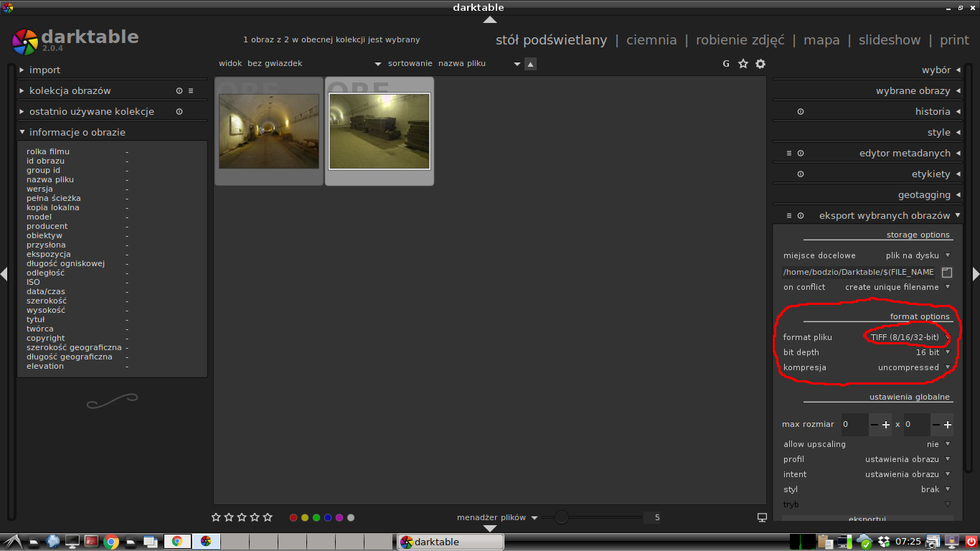Open the format pliku TIFF dropdown
Viewport: 980px width, 551px height.
(x=908, y=337)
